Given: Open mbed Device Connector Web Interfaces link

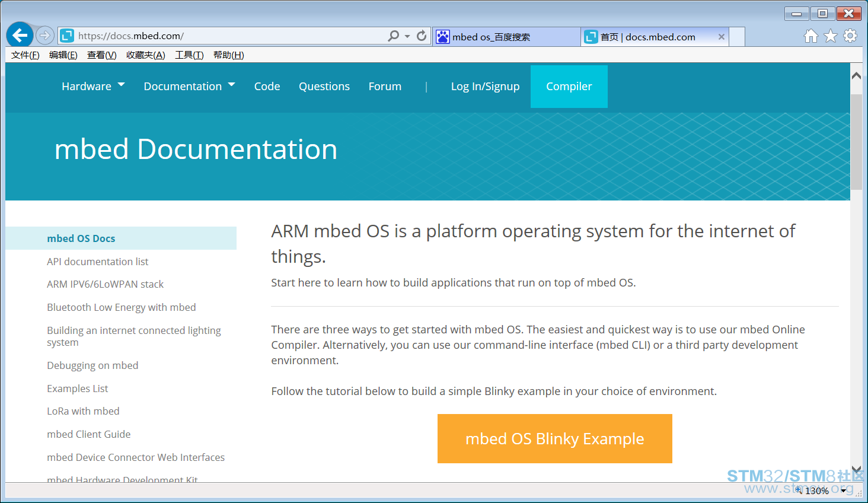Looking at the screenshot, I should tap(136, 457).
